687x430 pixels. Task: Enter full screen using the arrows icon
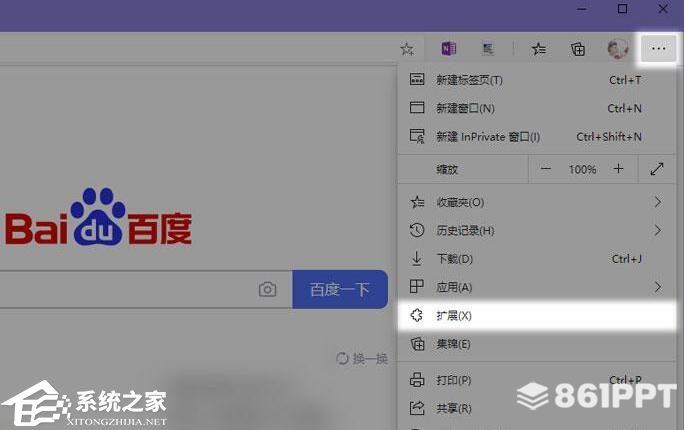(657, 169)
